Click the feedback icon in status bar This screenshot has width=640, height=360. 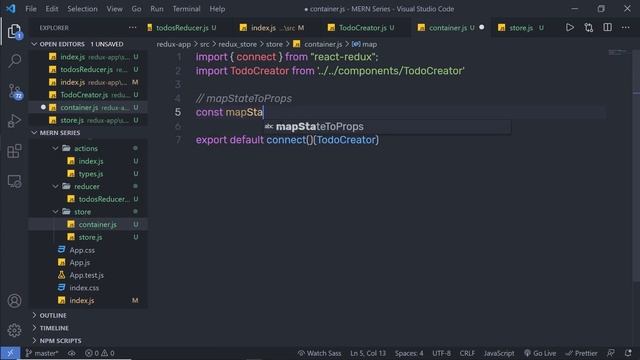click(611, 353)
